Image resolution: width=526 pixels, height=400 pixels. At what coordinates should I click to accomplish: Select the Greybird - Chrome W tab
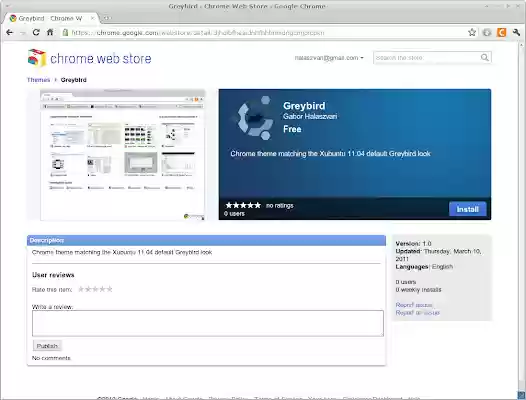(52, 18)
